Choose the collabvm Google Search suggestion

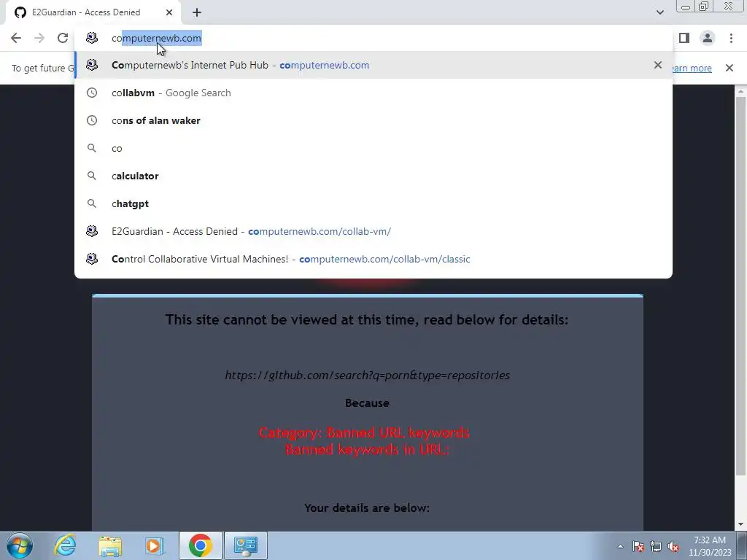(373, 93)
